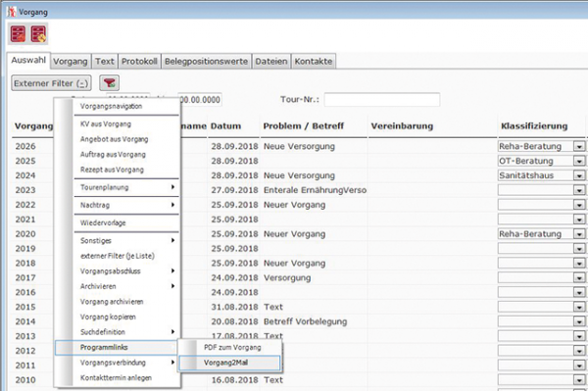Click the 00.00.0000 date field
The height and width of the screenshot is (391, 588).
(x=200, y=100)
